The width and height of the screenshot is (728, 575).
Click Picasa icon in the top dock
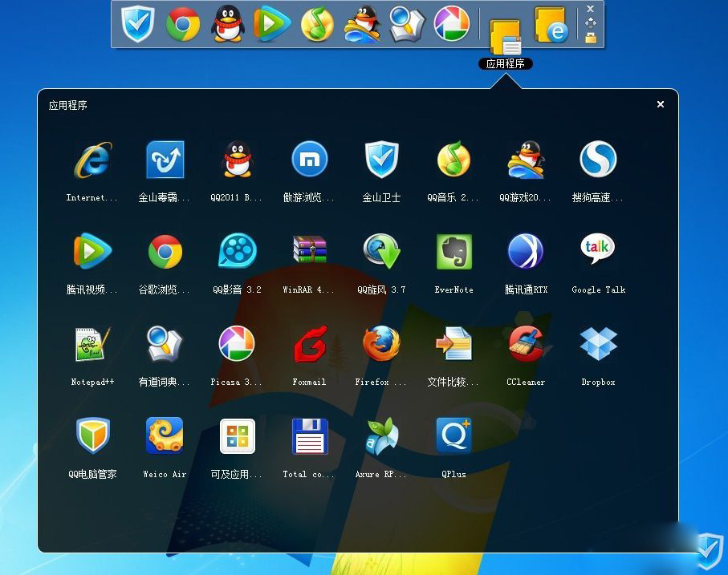452,23
